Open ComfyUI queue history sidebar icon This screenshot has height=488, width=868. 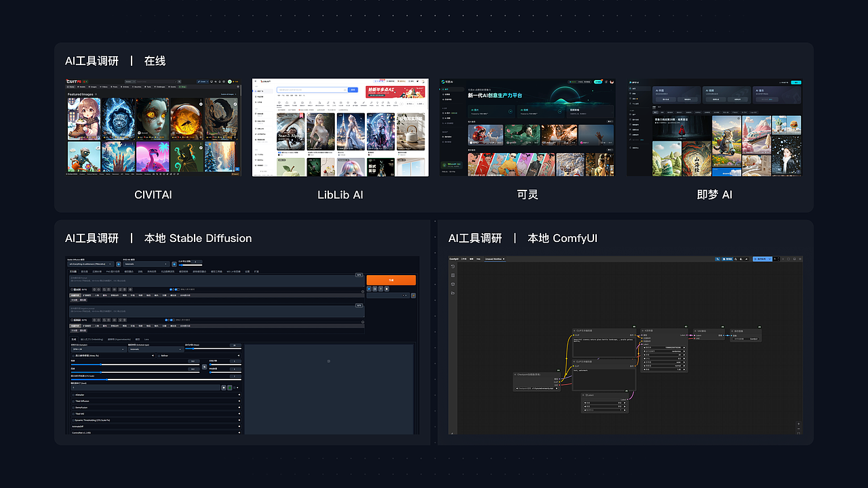[x=453, y=266]
